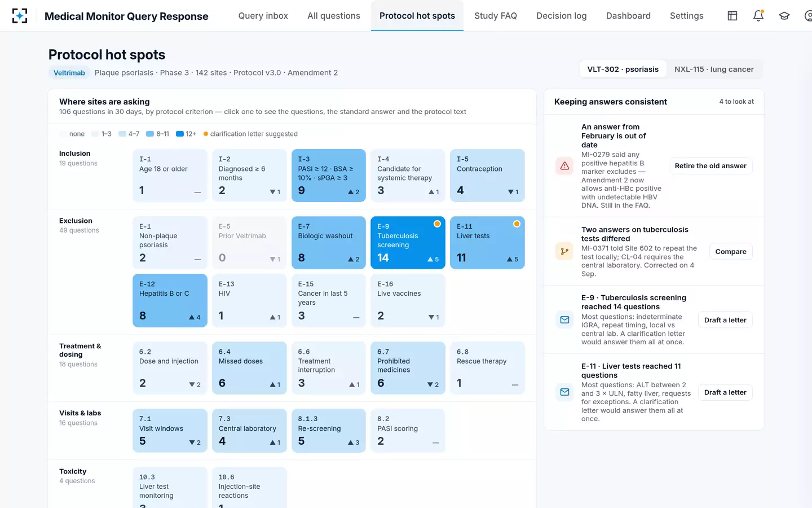Click orange clarification dot on E-11 tile
The width and height of the screenshot is (812, 508).
pos(517,224)
